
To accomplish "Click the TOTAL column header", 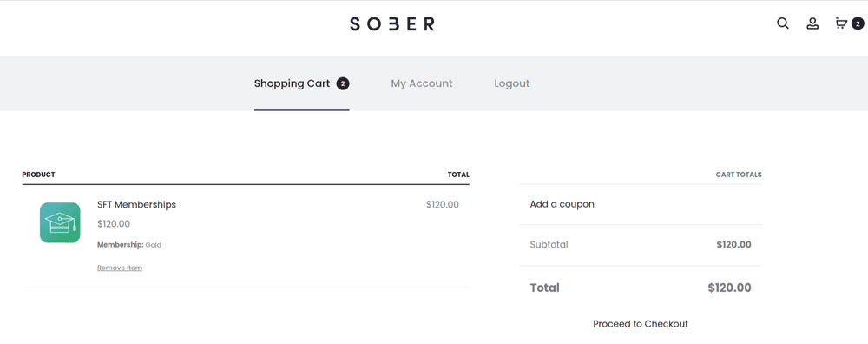I will (x=458, y=175).
